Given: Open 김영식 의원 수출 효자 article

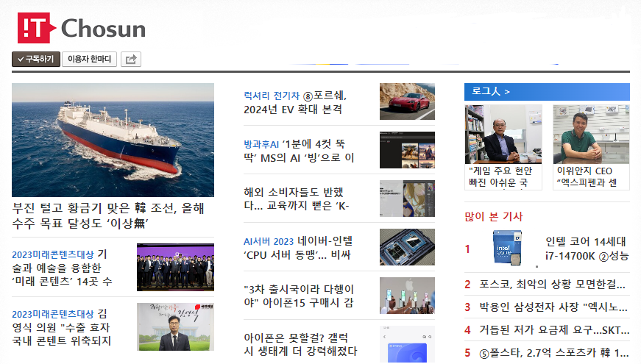Looking at the screenshot, I should 62,327.
